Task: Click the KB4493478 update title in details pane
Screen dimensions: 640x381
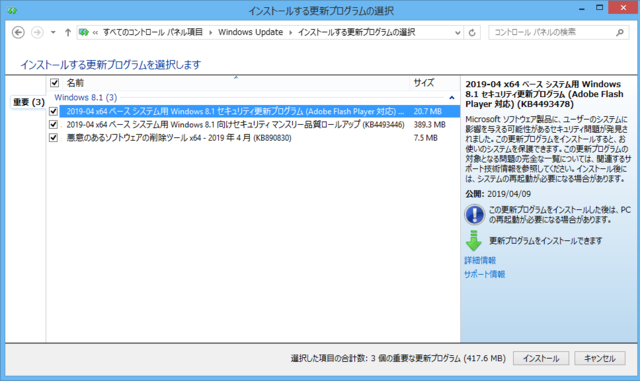Action: (x=544, y=94)
